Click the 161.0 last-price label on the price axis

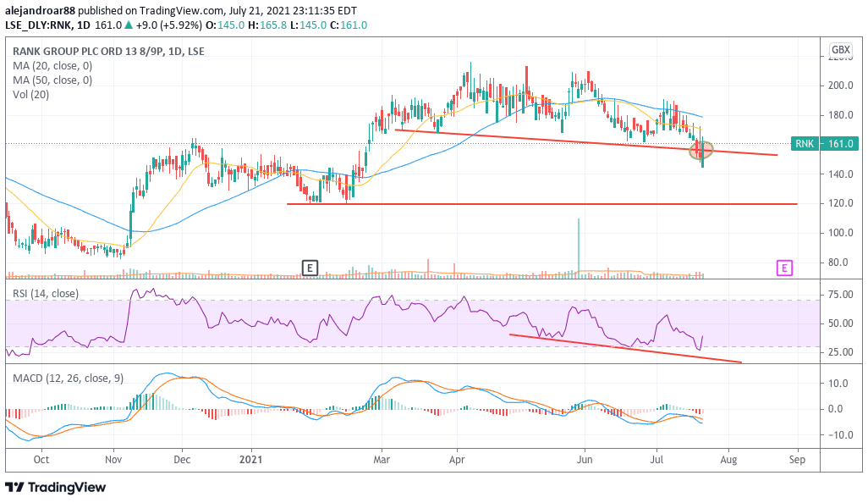point(840,144)
